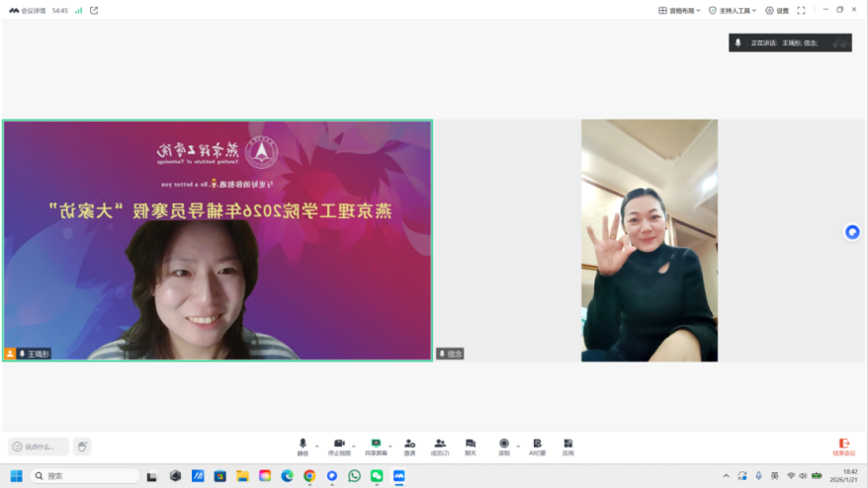Image resolution: width=868 pixels, height=488 pixels.
Task: Start recording with the Record button
Action: coord(504,446)
